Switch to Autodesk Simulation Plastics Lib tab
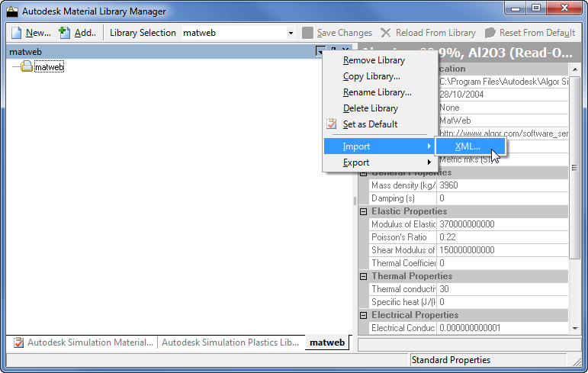The image size is (588, 373). coord(230,342)
